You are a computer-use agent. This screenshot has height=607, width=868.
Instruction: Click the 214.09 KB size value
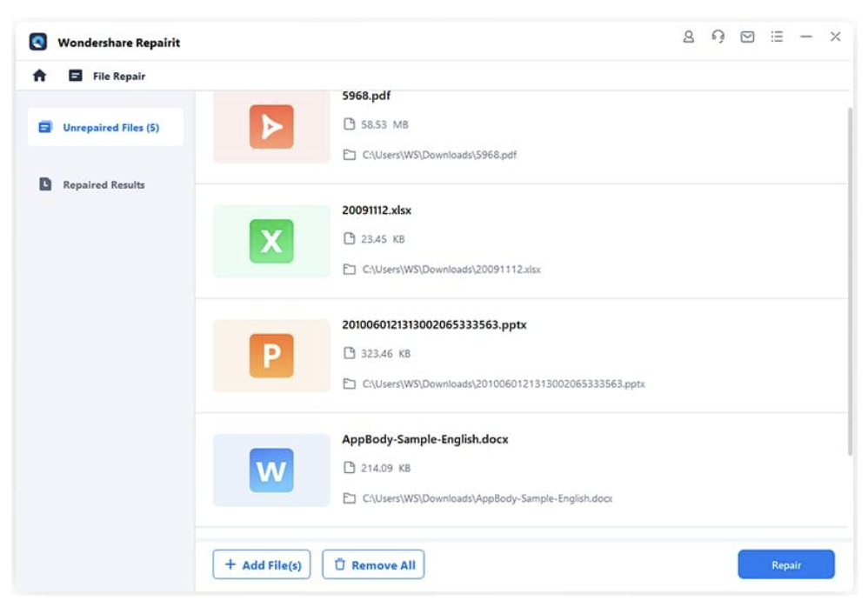tap(386, 468)
